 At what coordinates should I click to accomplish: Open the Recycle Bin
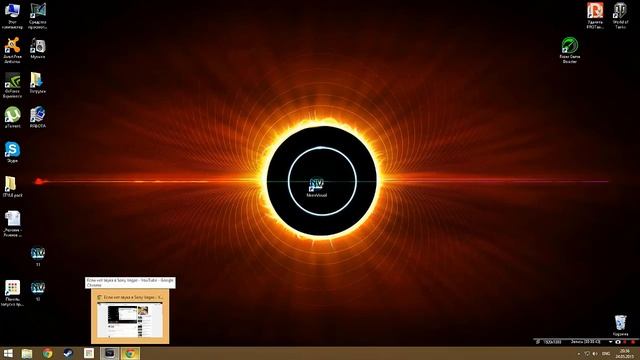click(x=620, y=325)
